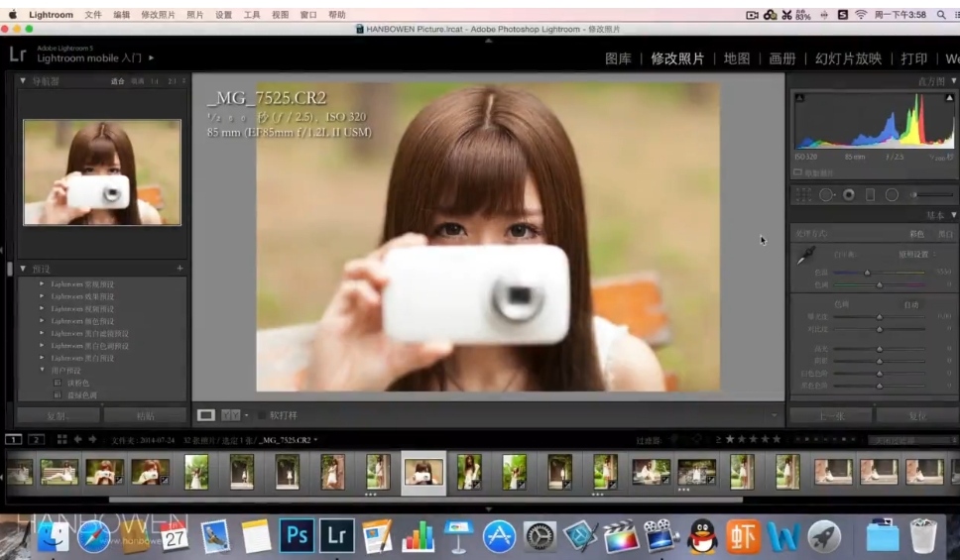This screenshot has width=960, height=560.
Task: Pick the white balance eyedropper tool
Action: click(806, 256)
